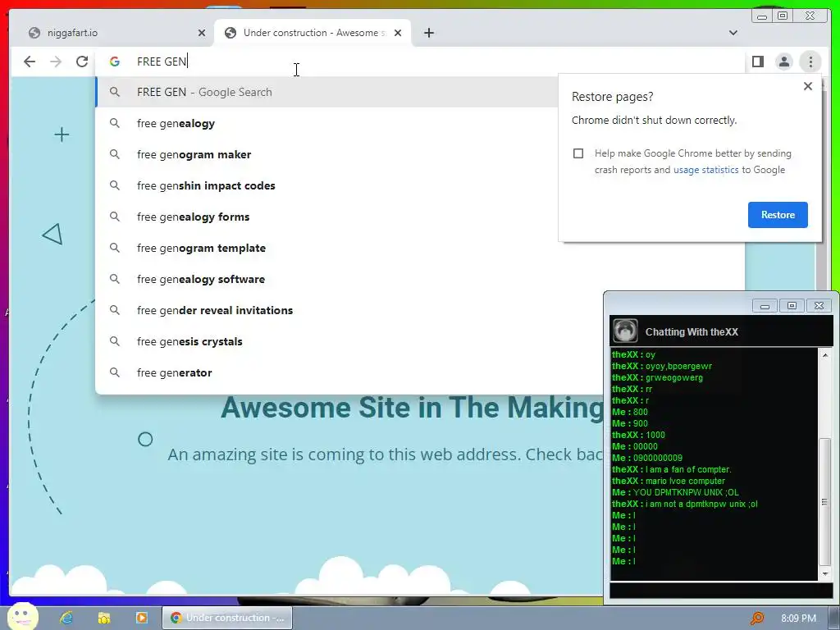This screenshot has height=630, width=840.
Task: Click the chat message input box
Action: coord(721,591)
